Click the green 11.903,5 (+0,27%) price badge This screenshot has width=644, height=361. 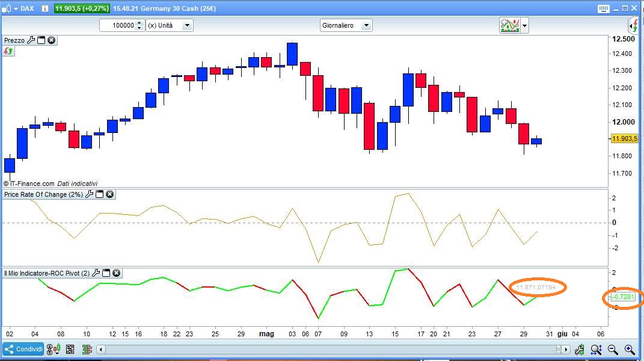(x=82, y=8)
